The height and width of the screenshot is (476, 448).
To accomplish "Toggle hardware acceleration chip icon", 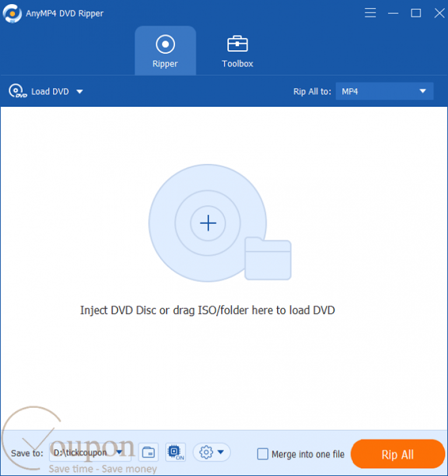I will 176,452.
